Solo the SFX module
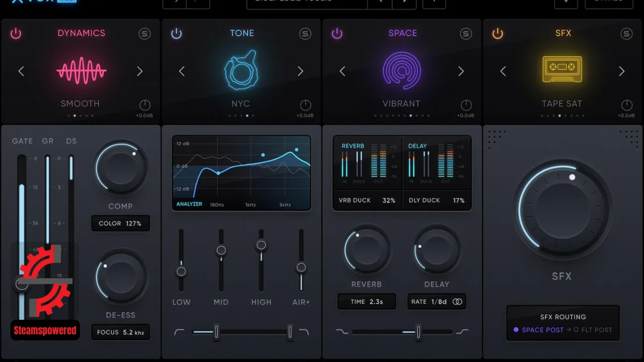Viewport: 644px width, 362px height. pyautogui.click(x=626, y=34)
